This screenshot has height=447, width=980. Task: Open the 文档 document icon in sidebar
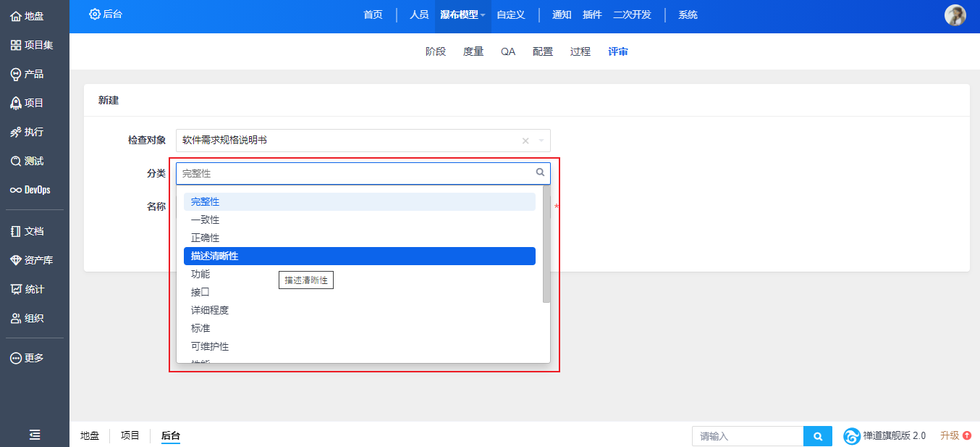(x=16, y=231)
